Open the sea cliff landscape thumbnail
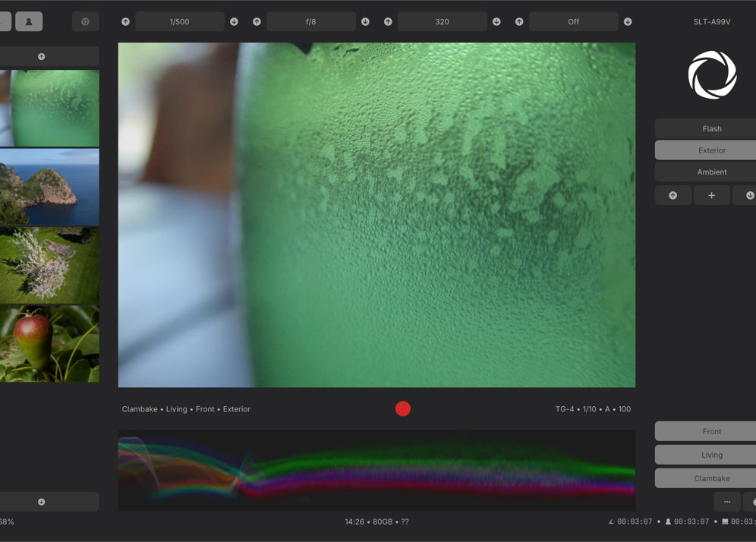 (x=49, y=187)
